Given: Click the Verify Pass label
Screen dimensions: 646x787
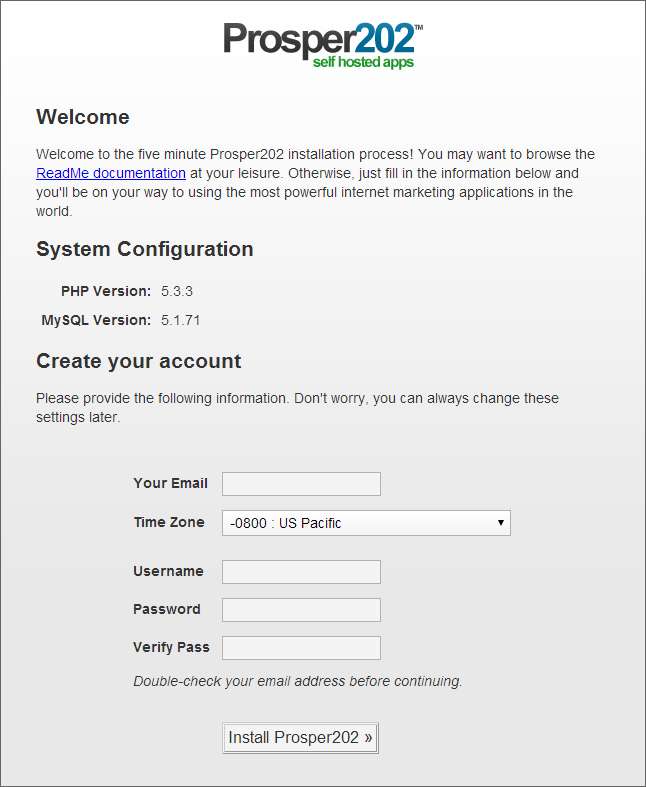Looking at the screenshot, I should point(171,647).
